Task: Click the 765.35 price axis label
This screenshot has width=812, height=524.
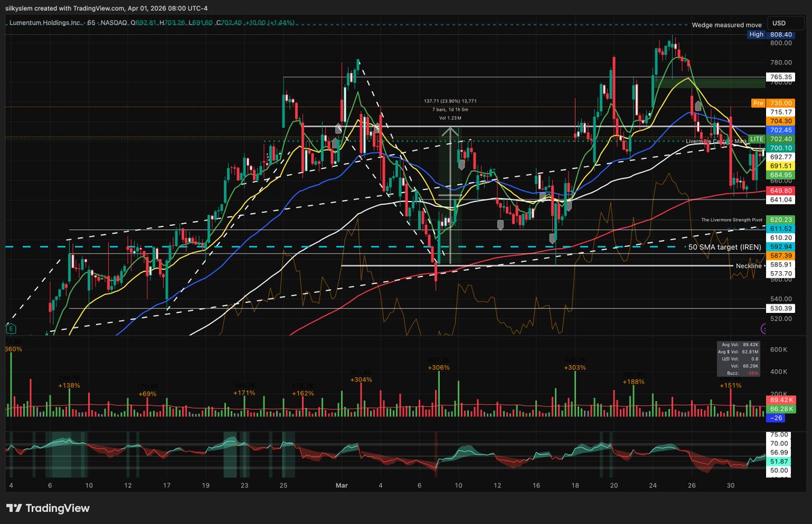Action: click(780, 78)
